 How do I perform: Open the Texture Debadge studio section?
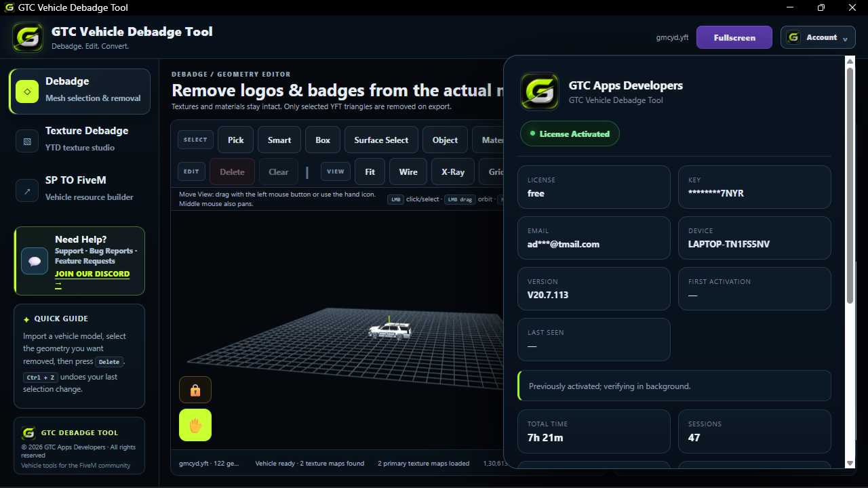[x=80, y=139]
